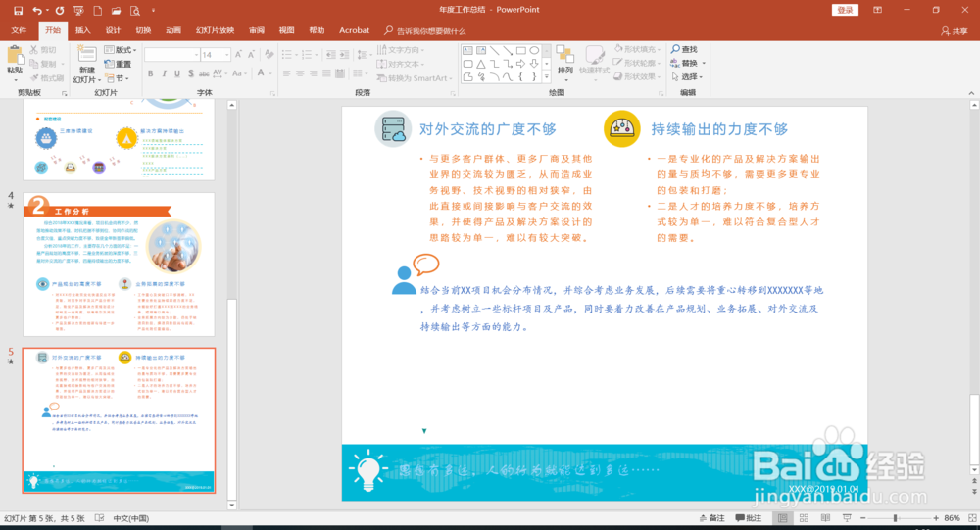Redo the repeated action icon
Viewport: 980px width, 530px height.
(x=60, y=10)
